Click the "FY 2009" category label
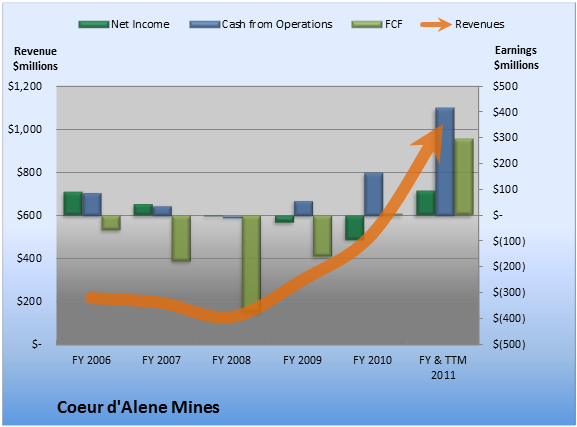 pos(302,360)
